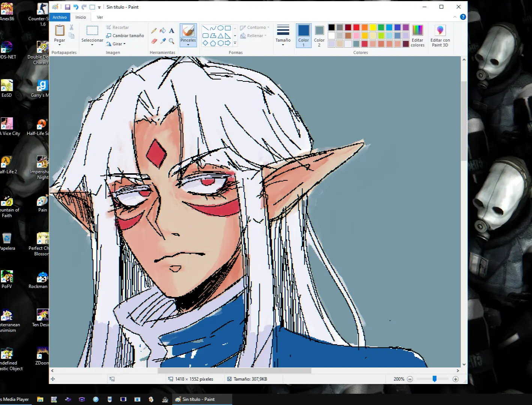Pick the Pentagon shape
The width and height of the screenshot is (532, 405).
click(x=213, y=43)
